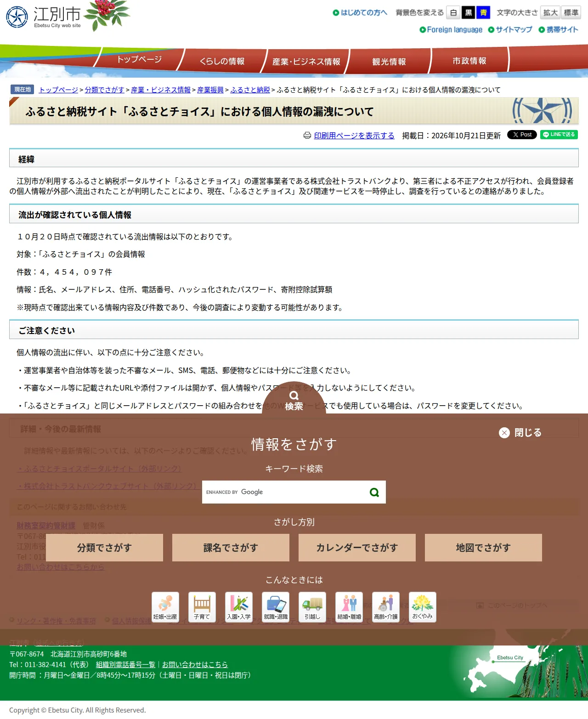Share via LINEで送る button

[x=559, y=135]
